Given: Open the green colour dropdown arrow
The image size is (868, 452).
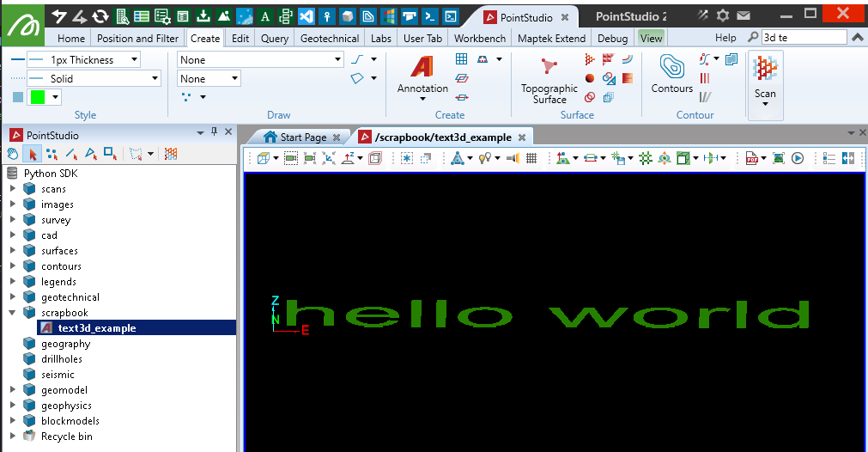Looking at the screenshot, I should 55,97.
